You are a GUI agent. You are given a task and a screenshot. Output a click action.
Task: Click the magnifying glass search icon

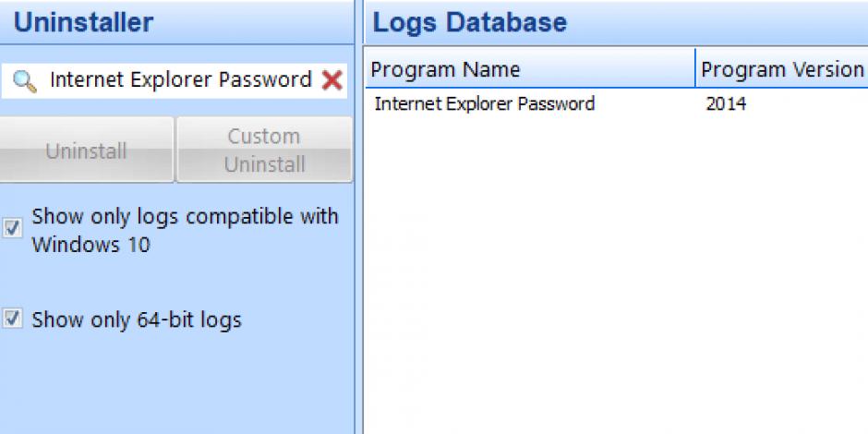[x=24, y=81]
